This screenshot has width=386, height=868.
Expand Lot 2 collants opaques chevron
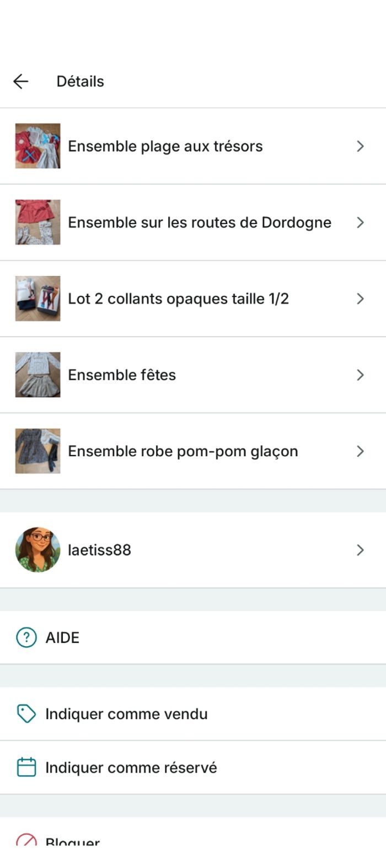pos(360,299)
